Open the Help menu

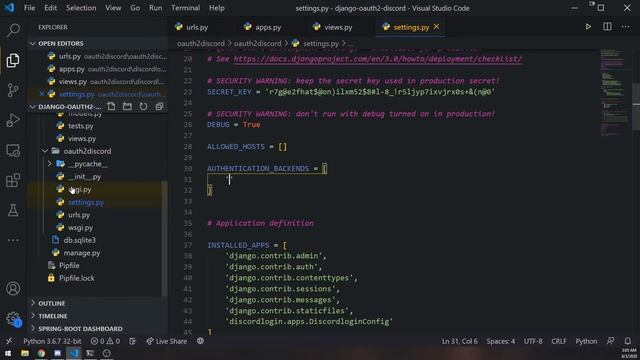tap(217, 8)
